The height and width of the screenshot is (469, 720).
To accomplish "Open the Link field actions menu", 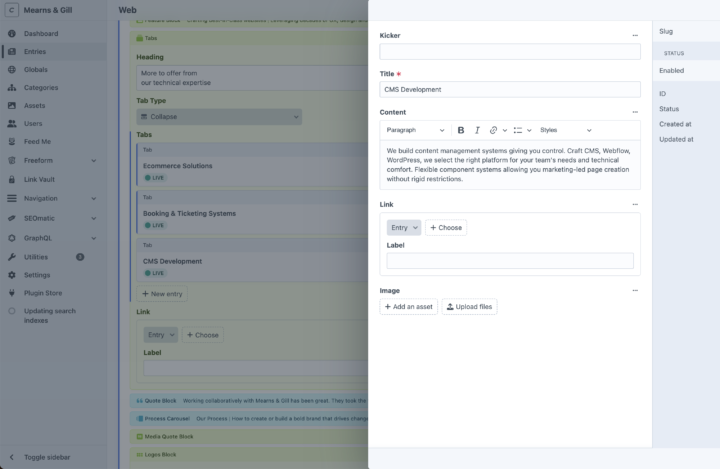I will point(635,204).
